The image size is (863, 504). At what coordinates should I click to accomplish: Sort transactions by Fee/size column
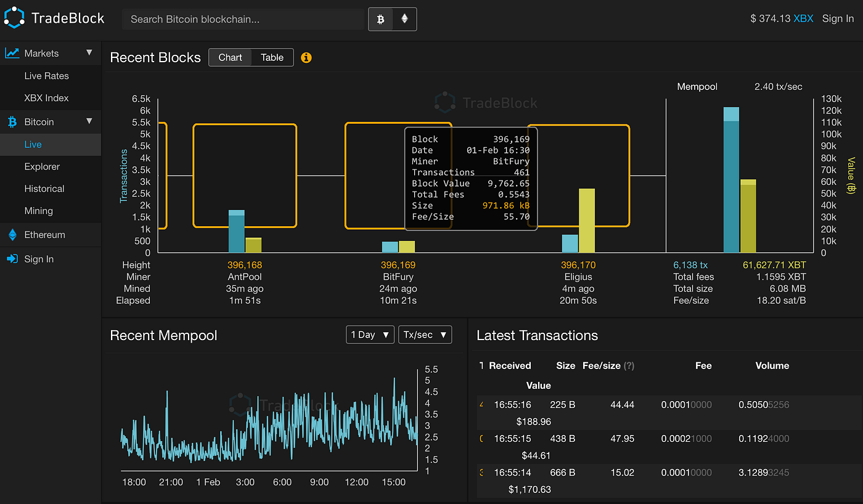click(602, 365)
